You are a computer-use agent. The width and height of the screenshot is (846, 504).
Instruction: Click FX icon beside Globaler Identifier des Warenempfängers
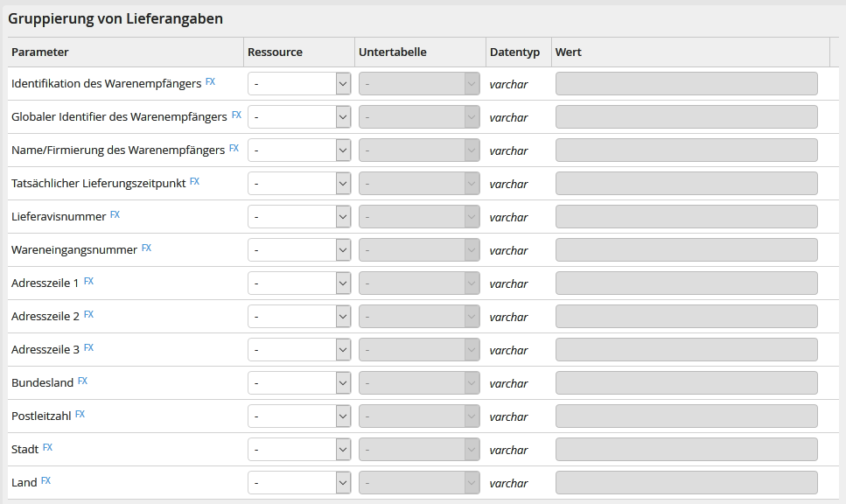click(x=236, y=115)
